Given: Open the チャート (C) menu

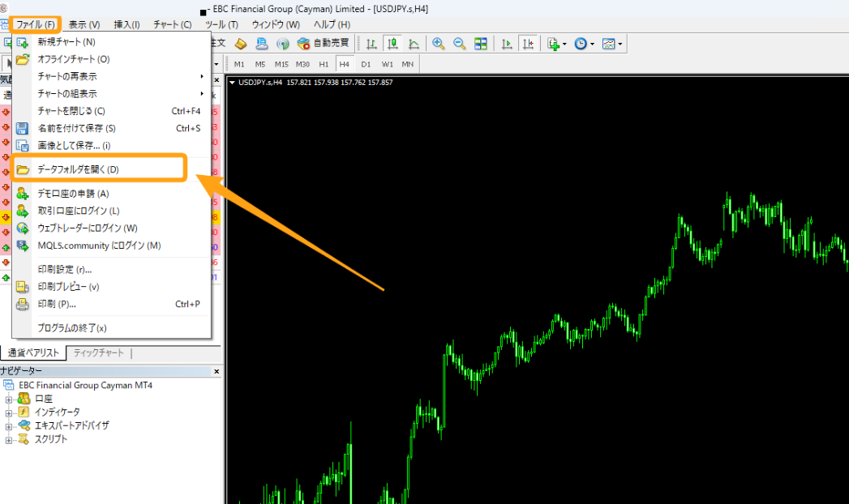Looking at the screenshot, I should [x=172, y=24].
